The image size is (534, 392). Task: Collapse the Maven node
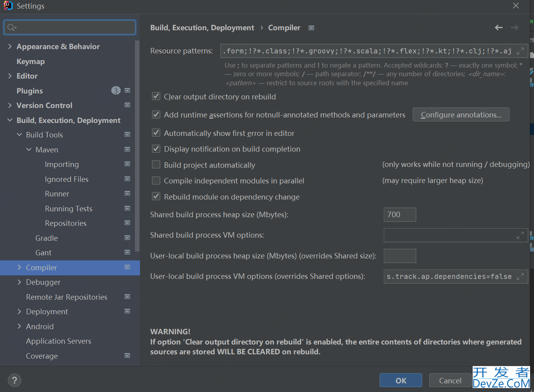(x=29, y=150)
